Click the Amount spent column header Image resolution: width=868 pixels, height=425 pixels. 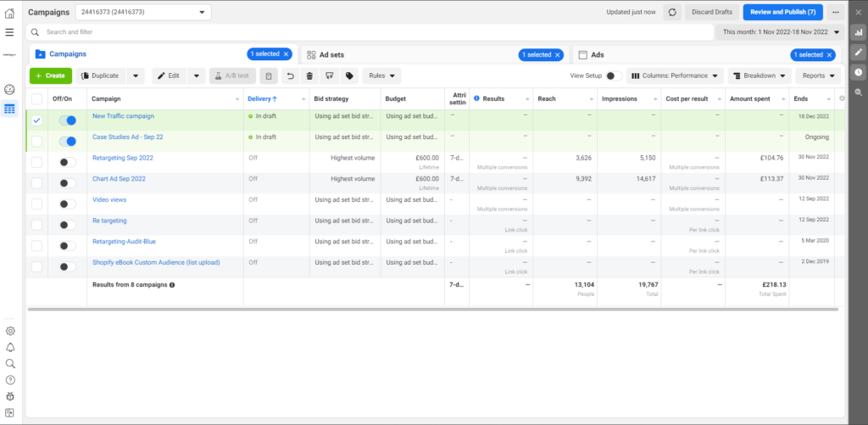[x=748, y=99]
